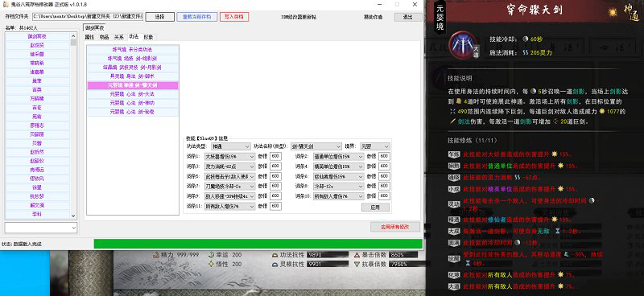Screen dimensions: 644x296
Task: Open the 功法 tab
Action: [134, 37]
